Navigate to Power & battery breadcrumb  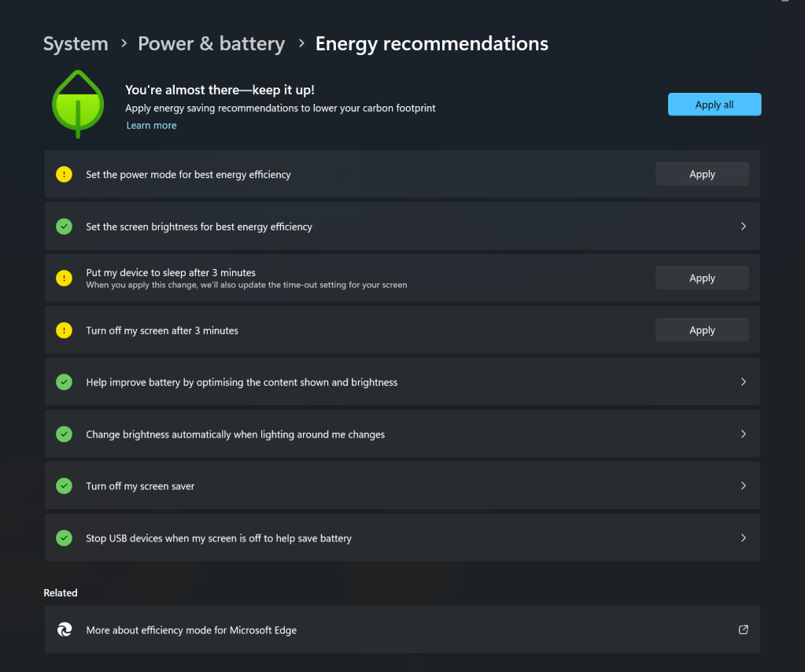point(211,44)
